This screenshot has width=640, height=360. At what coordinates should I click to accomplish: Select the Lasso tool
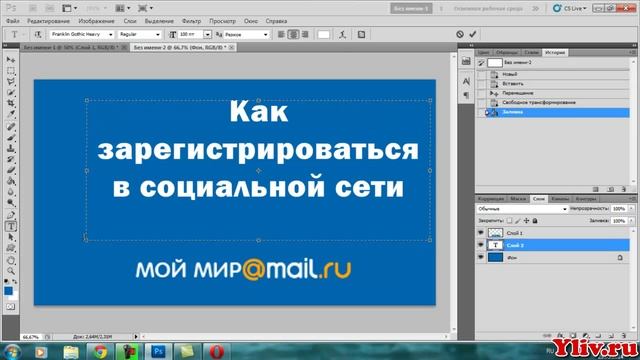tap(11, 82)
